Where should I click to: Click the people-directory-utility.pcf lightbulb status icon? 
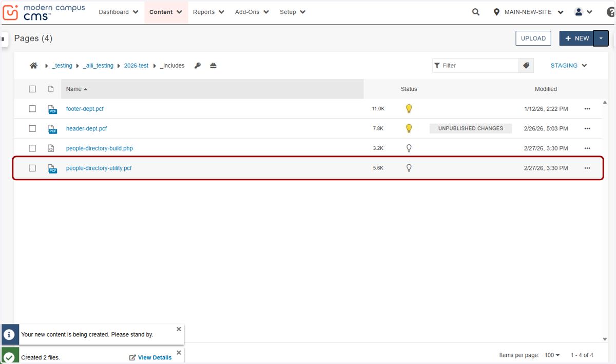pyautogui.click(x=409, y=168)
